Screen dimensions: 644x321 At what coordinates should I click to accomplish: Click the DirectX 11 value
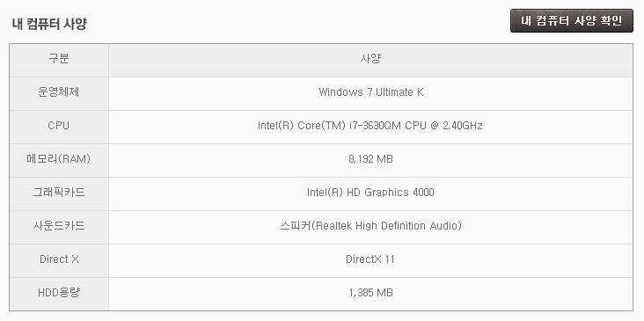[370, 259]
